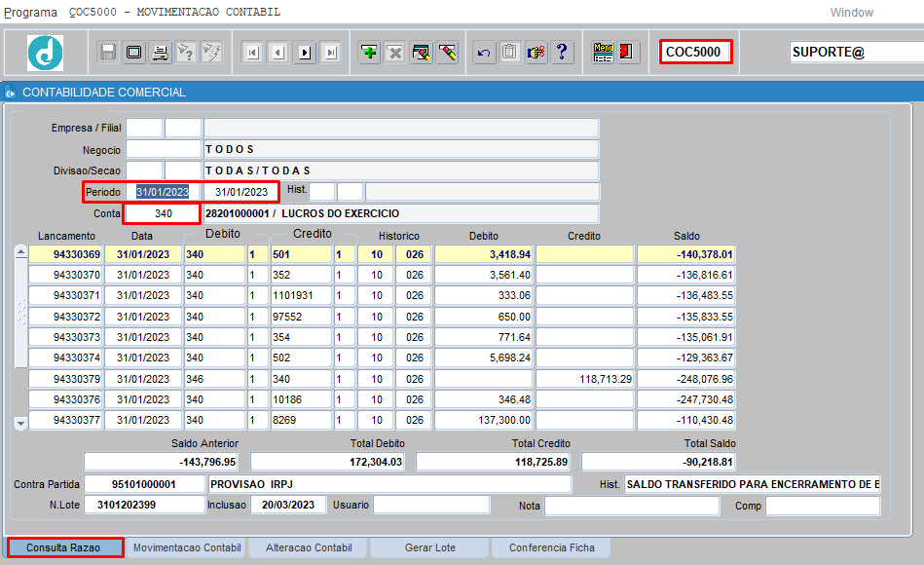Click the Total Credito field 118,725.89
Screen dimensions: 924x565
493,462
